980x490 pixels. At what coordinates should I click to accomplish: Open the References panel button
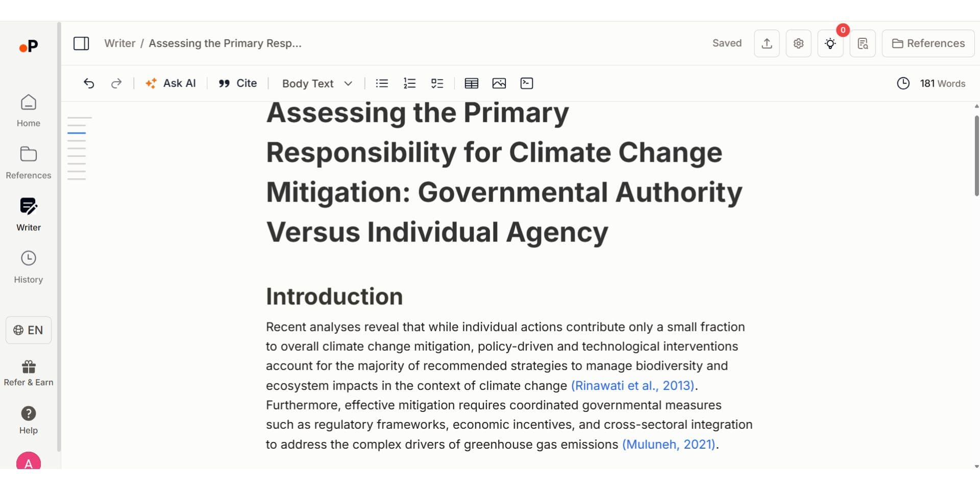[928, 43]
